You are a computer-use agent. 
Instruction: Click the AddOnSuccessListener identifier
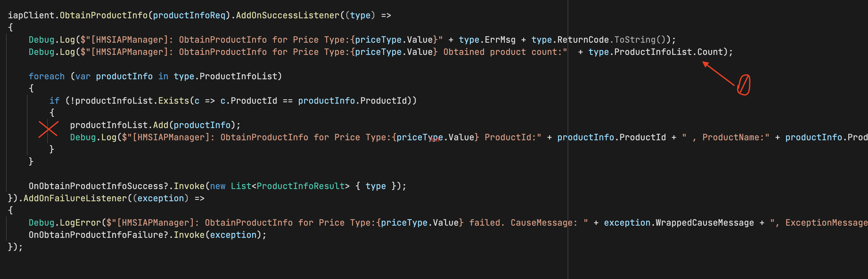point(288,15)
